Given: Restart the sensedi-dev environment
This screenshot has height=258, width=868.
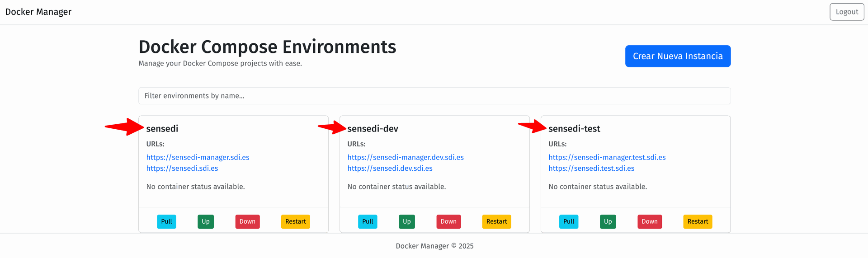Looking at the screenshot, I should (496, 221).
